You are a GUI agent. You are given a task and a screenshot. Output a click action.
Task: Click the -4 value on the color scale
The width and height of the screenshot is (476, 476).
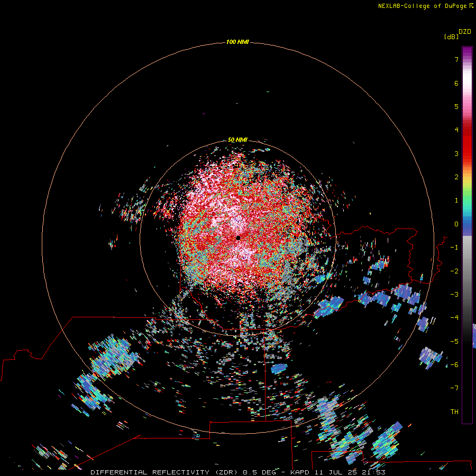tap(454, 317)
